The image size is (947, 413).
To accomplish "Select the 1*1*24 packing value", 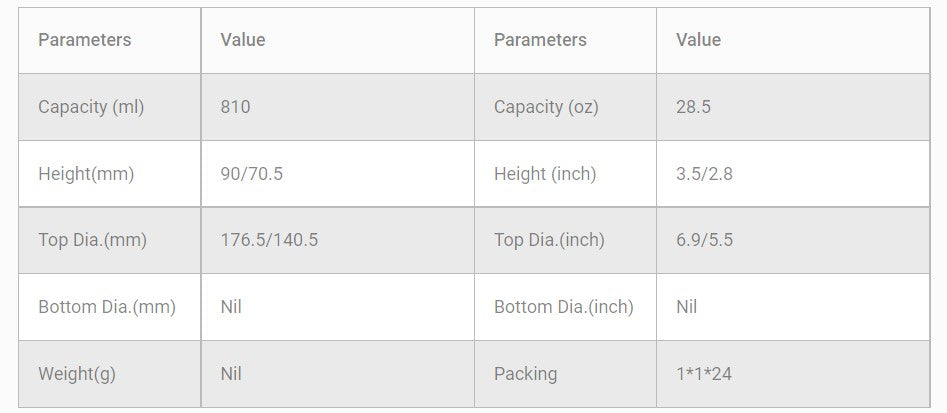I will tap(704, 374).
